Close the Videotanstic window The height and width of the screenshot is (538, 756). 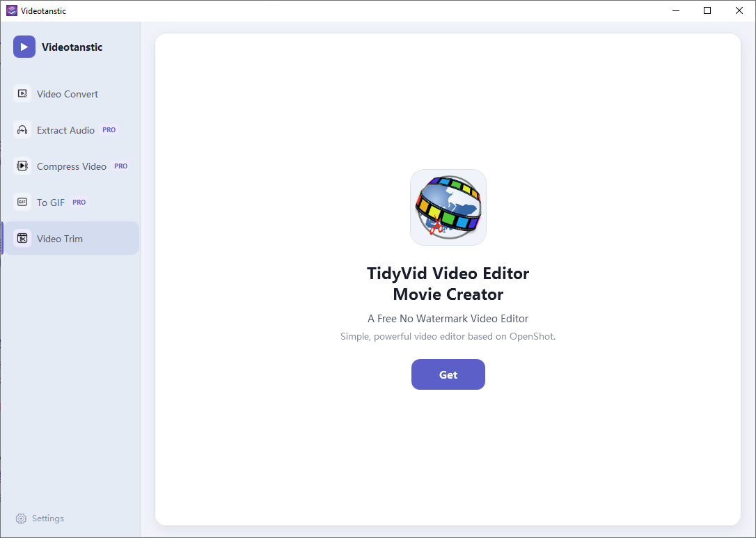point(739,10)
